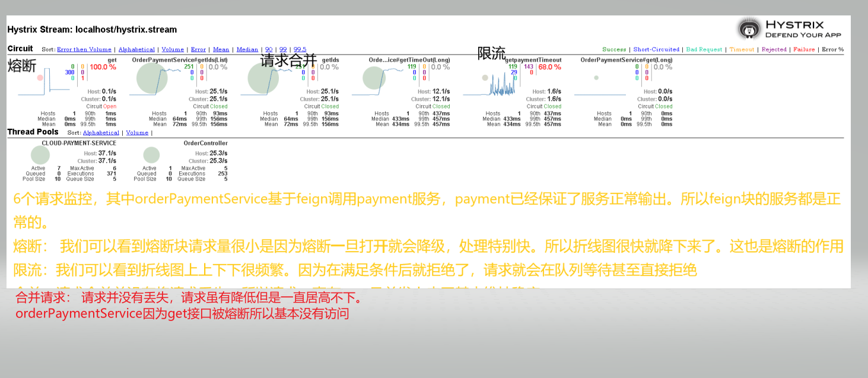Click the 253 Executions value
Screen dimensions: 868x378
tap(222, 174)
